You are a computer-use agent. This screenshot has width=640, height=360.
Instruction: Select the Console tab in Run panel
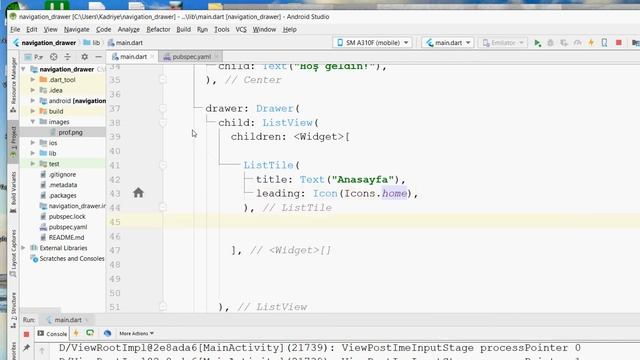click(x=52, y=333)
